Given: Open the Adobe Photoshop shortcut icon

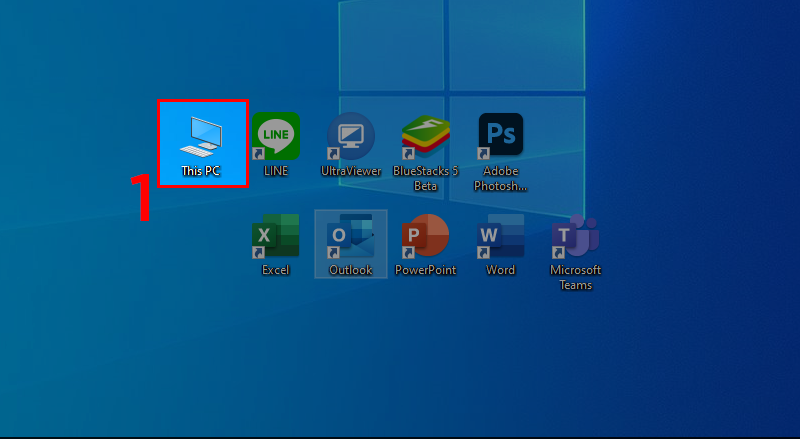Looking at the screenshot, I should pos(501,136).
